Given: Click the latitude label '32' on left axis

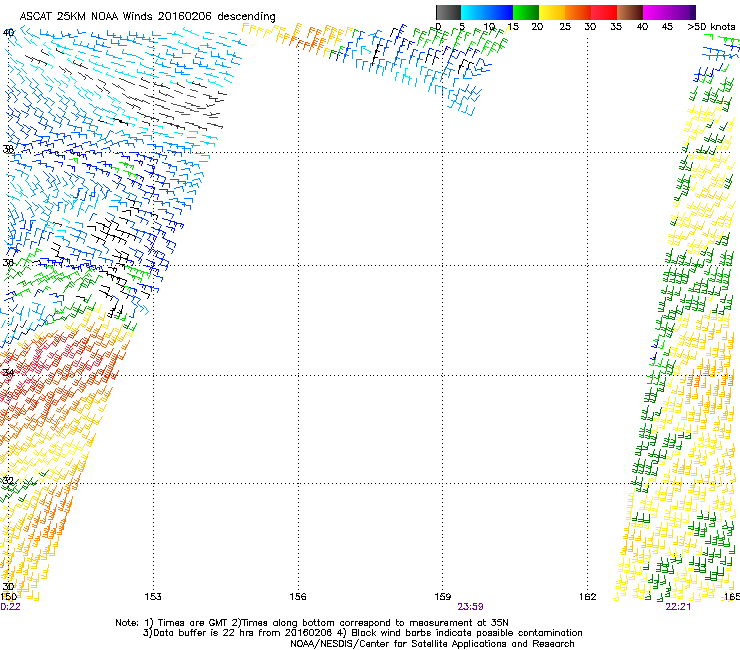Looking at the screenshot, I should (x=8, y=481).
